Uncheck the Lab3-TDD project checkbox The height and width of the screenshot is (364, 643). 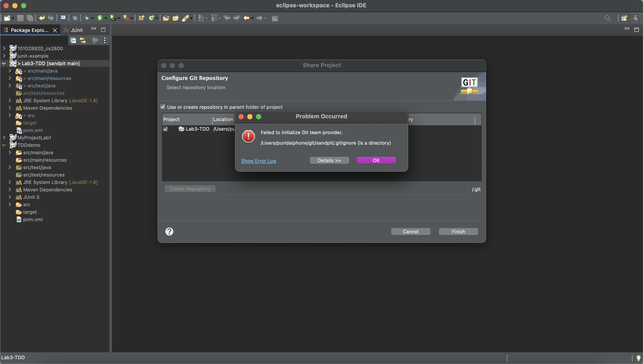point(165,129)
